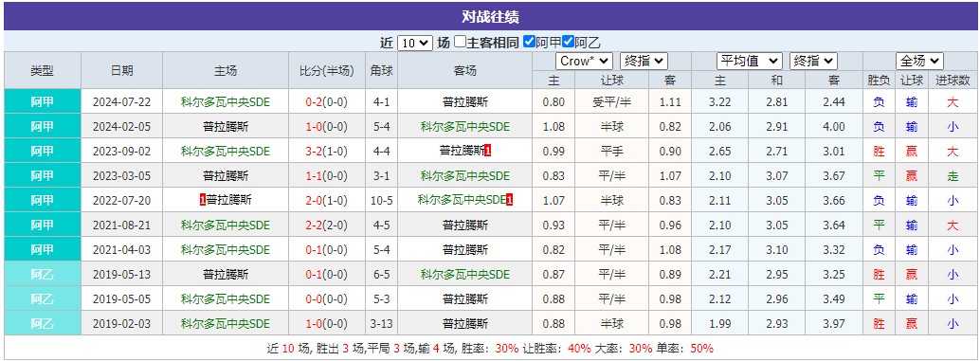Image resolution: width=980 pixels, height=361 pixels.
Task: Click the 比分(半场) column header
Action: (x=326, y=70)
